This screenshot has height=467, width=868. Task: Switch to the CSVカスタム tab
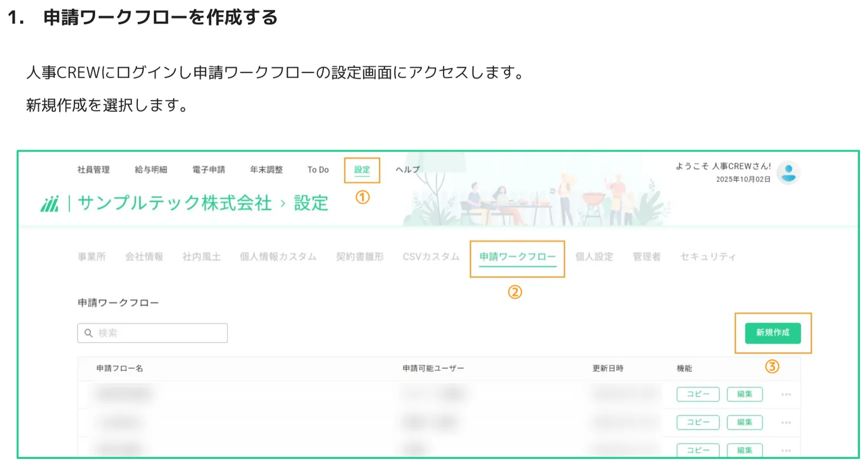click(431, 257)
